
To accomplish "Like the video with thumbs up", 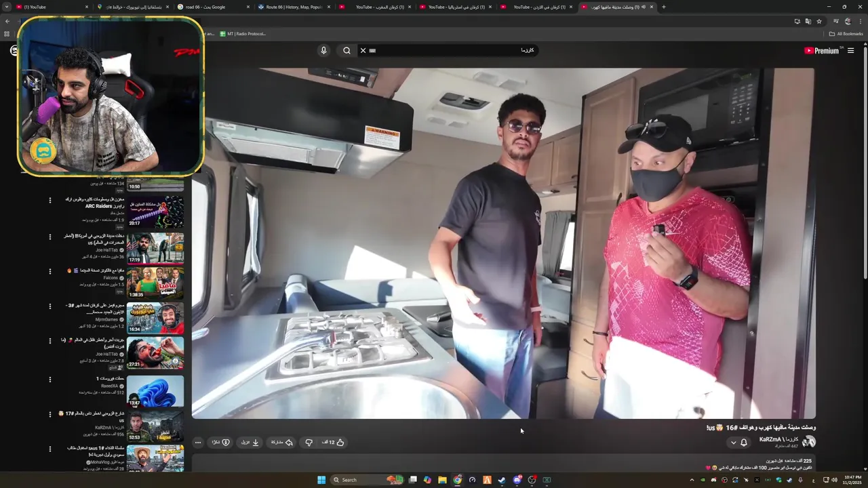I will pos(333,442).
